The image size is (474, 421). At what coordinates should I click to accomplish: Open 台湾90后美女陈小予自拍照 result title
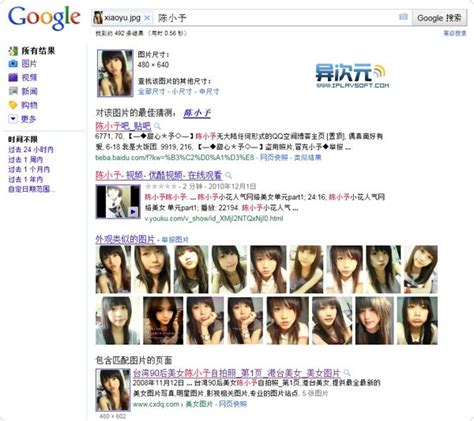click(237, 372)
